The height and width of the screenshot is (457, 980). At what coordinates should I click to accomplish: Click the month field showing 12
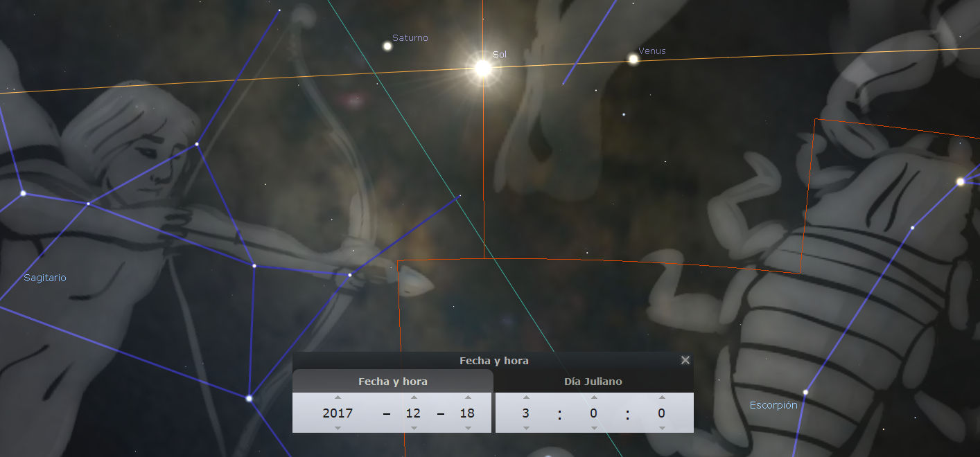pyautogui.click(x=414, y=413)
